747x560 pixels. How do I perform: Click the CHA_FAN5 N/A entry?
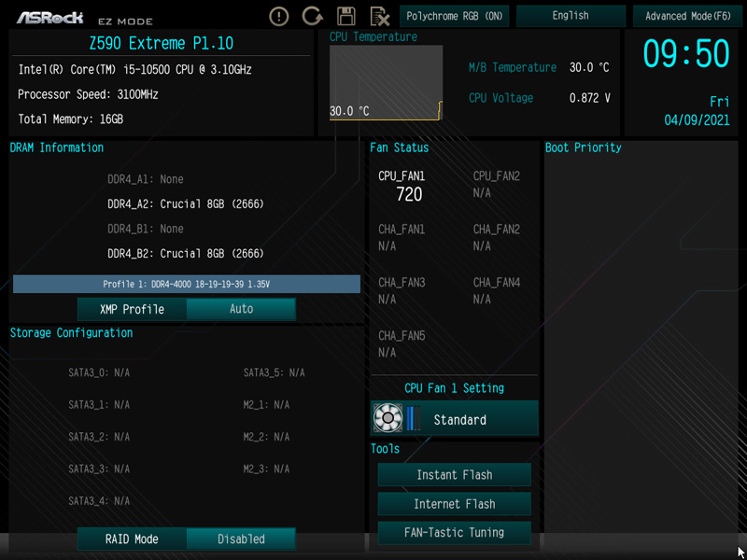coord(402,344)
